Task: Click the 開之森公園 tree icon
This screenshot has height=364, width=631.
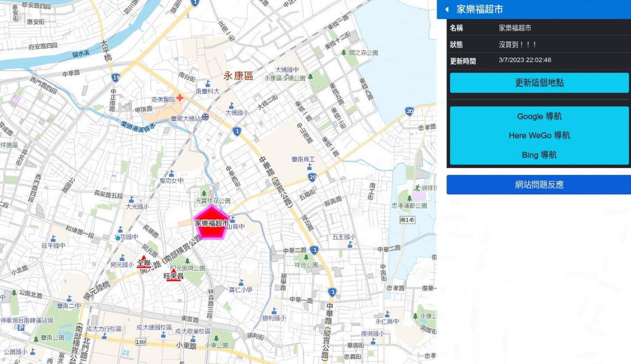Action: click(344, 53)
